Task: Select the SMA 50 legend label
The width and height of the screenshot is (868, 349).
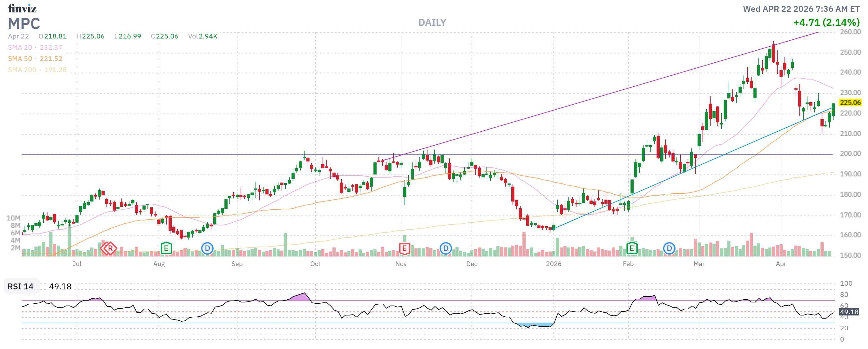Action: pyautogui.click(x=20, y=59)
